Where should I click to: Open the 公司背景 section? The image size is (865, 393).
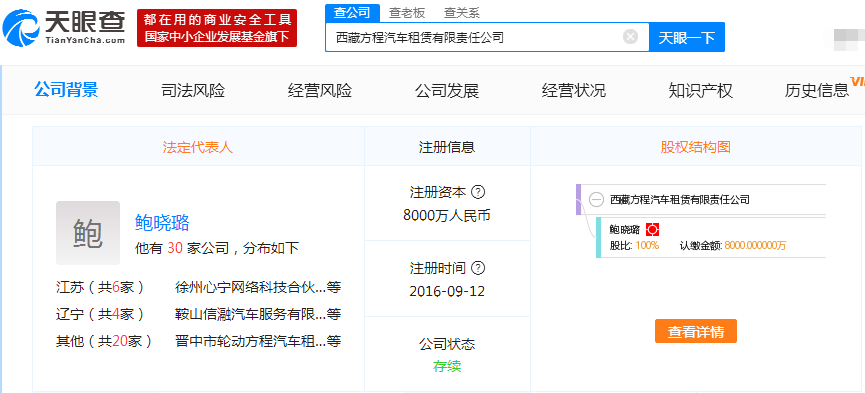[x=66, y=89]
